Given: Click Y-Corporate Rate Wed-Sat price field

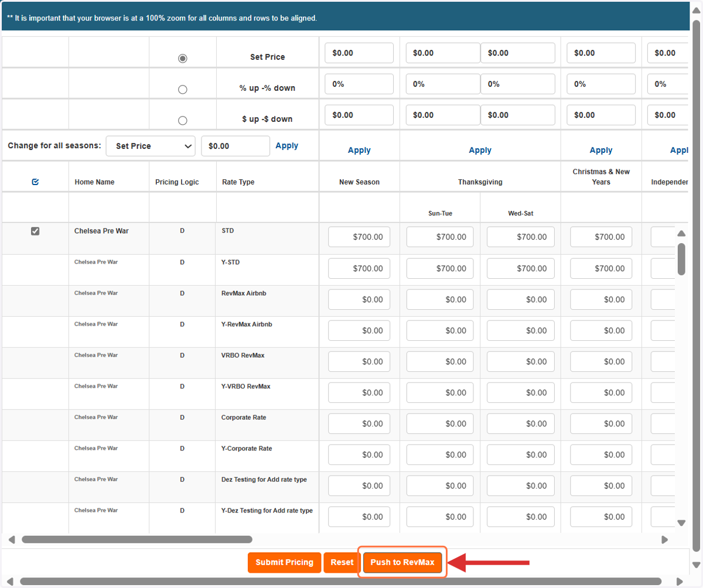Looking at the screenshot, I should click(x=521, y=454).
